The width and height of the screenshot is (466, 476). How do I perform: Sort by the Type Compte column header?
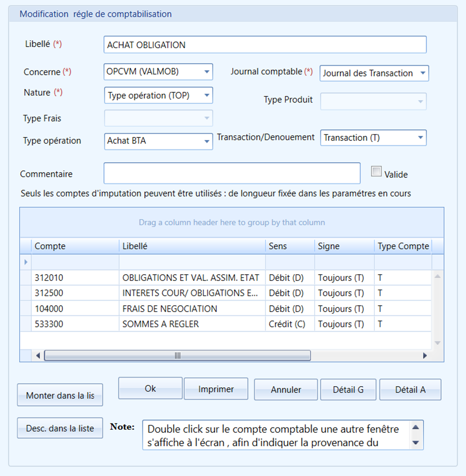point(403,246)
